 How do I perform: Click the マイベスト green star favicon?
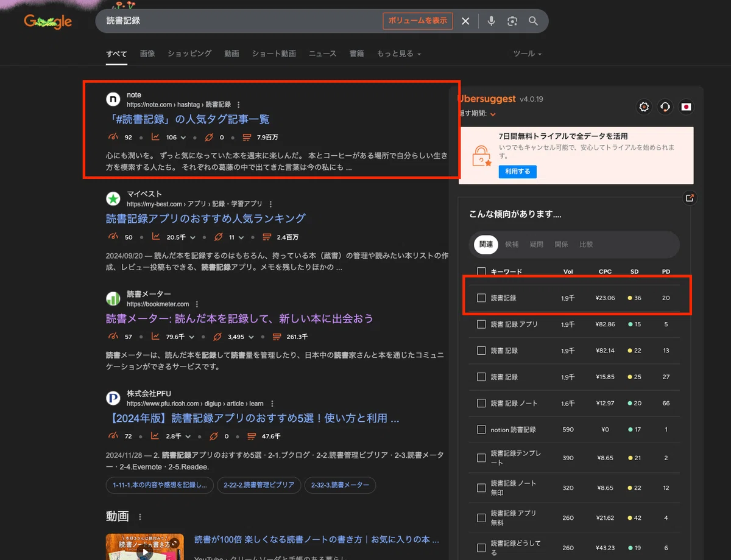tap(113, 198)
